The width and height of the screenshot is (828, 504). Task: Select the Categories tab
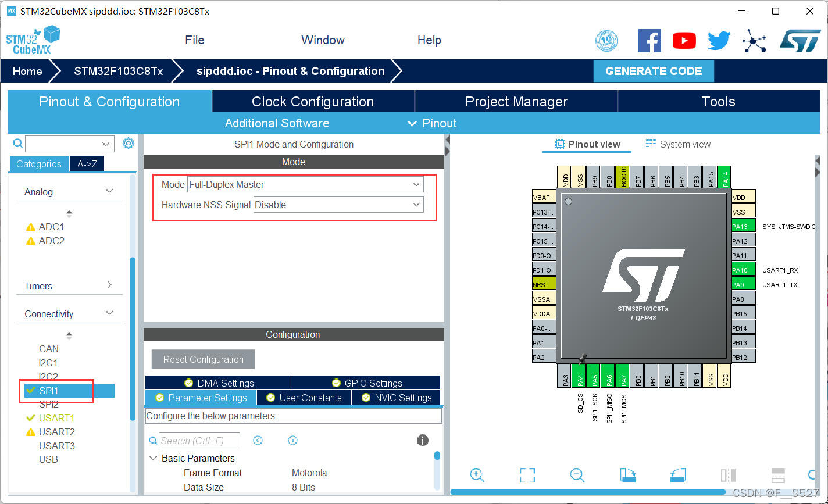[39, 164]
